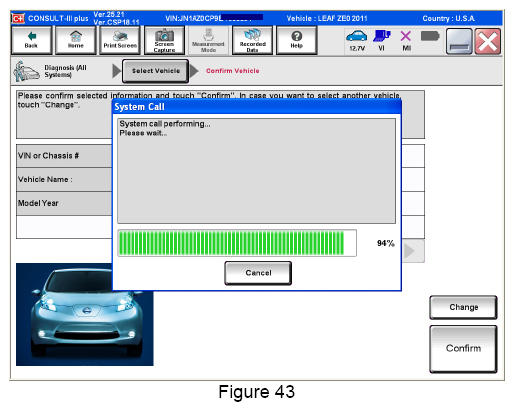Click the System Call dialog title bar
The width and height of the screenshot is (514, 411).
tap(257, 107)
